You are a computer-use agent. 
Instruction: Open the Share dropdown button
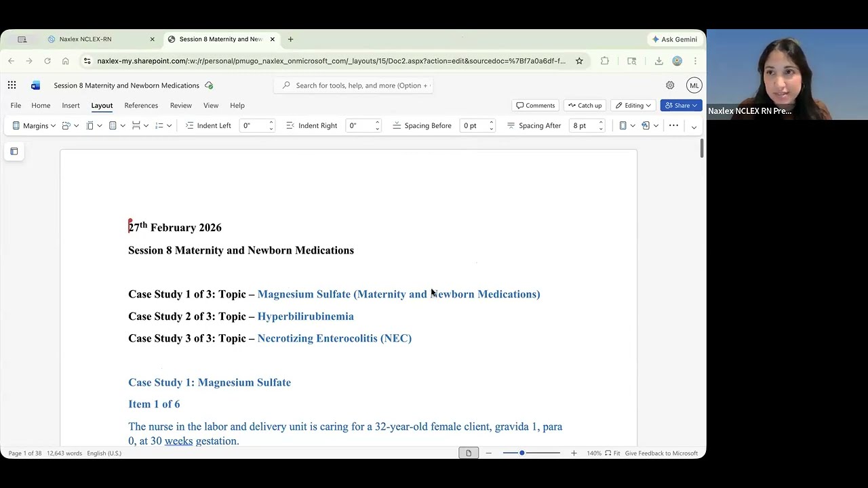coord(681,105)
